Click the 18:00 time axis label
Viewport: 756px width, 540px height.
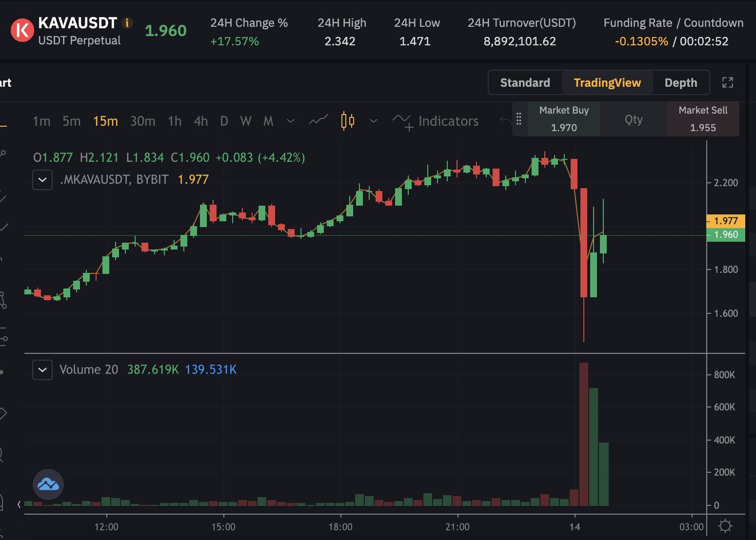340,527
